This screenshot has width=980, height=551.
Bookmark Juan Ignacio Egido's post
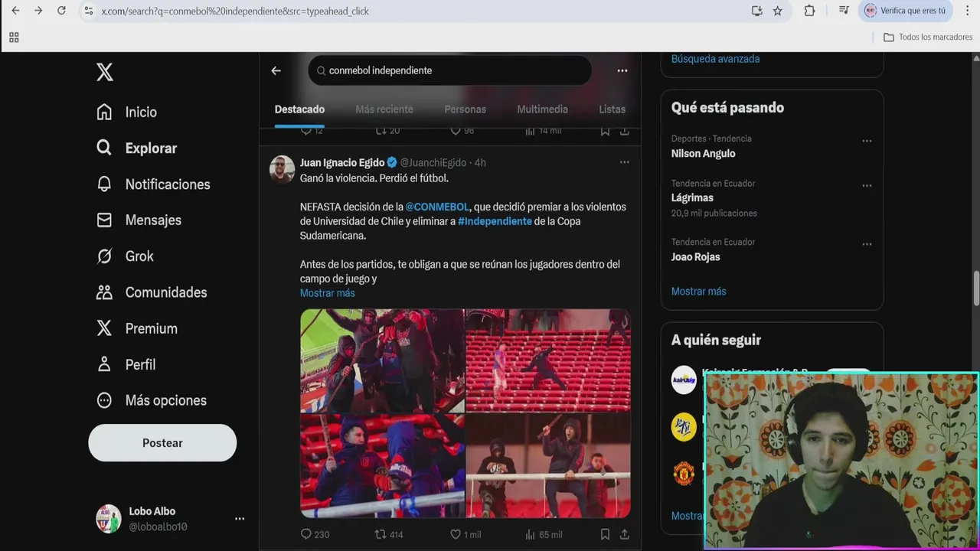[605, 534]
